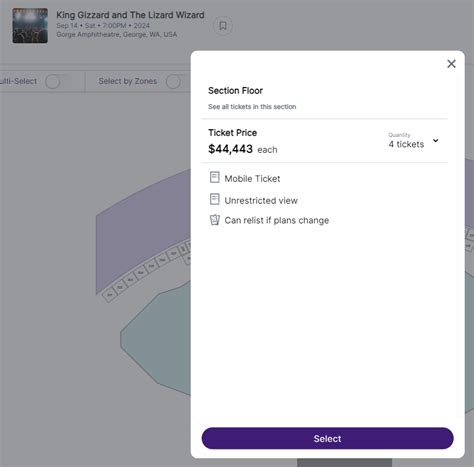
Task: Click the Section Floor heading
Action: click(x=235, y=91)
